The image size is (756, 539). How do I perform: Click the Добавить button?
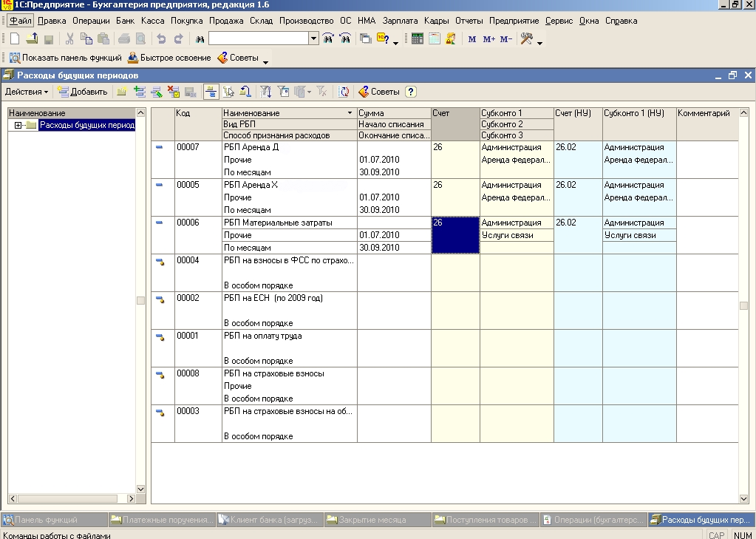coord(83,92)
